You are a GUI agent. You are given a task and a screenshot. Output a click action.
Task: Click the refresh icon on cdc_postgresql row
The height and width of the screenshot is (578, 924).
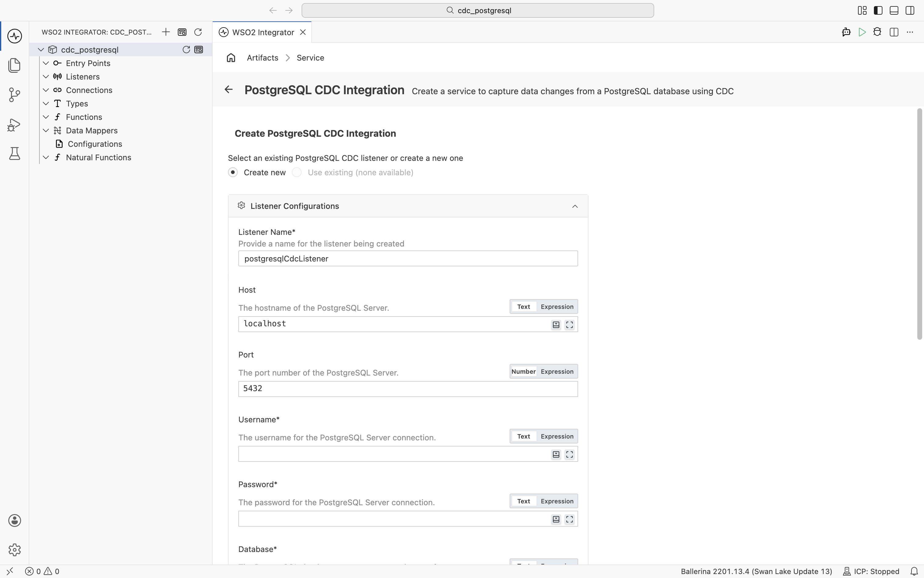(186, 50)
